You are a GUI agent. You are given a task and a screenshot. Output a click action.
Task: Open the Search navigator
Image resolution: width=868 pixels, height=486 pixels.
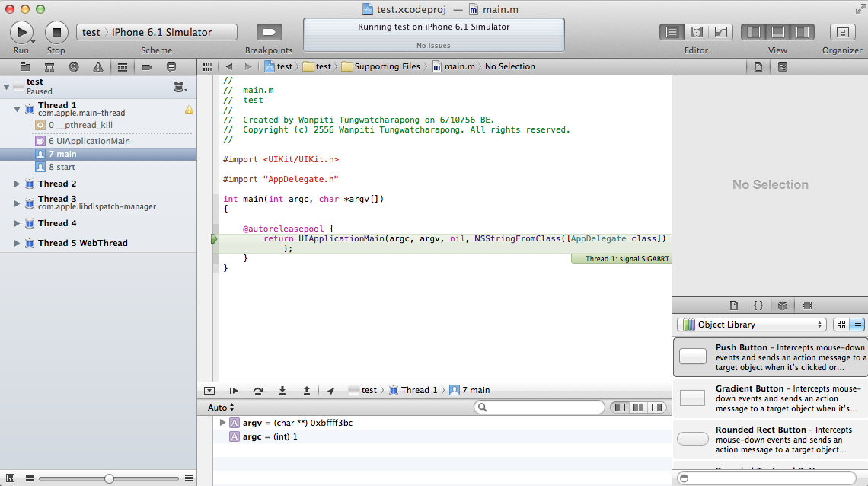coord(73,66)
